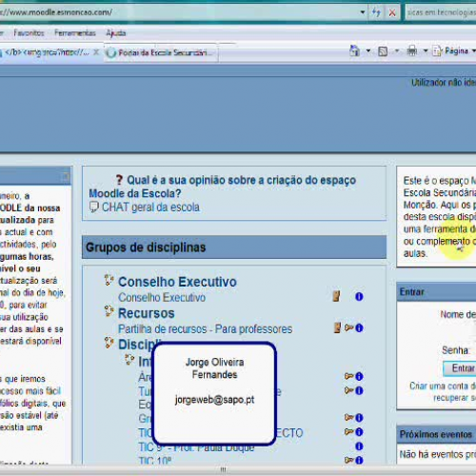Click the Próximos eventos block title
This screenshot has height=476, width=476.
(436, 434)
